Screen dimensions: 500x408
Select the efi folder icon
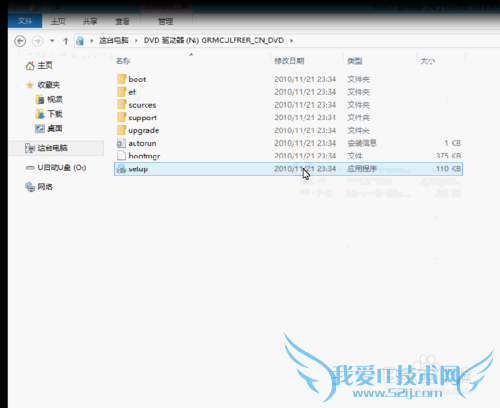coord(121,92)
